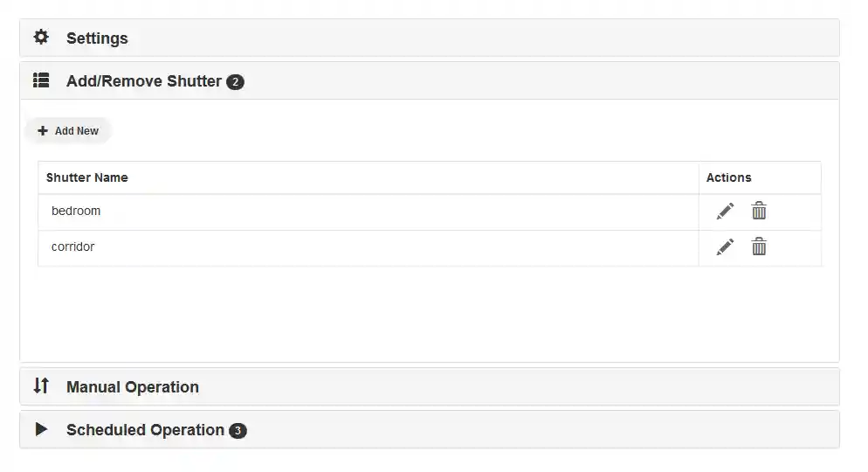Viewport: 868px width, 472px height.
Task: Click the shutter count badge showing 2
Action: point(235,82)
